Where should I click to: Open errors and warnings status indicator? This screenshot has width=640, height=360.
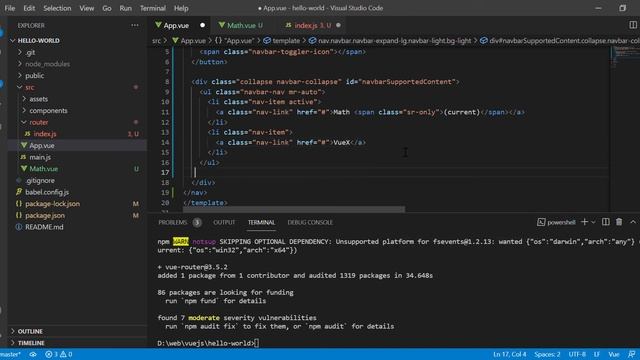(58, 354)
